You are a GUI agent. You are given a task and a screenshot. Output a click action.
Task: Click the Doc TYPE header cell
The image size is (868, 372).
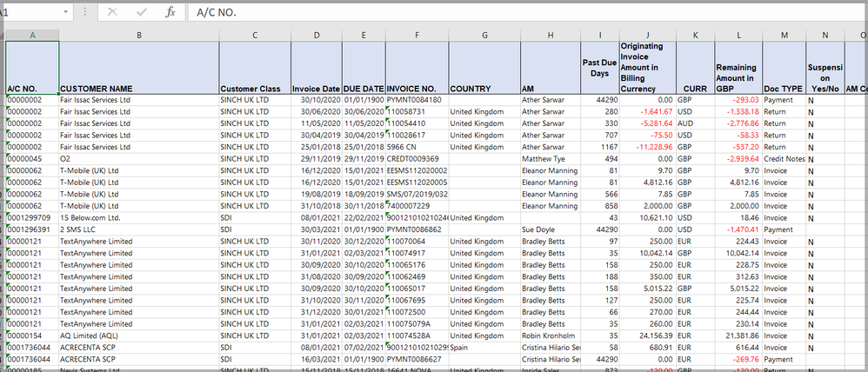[784, 68]
